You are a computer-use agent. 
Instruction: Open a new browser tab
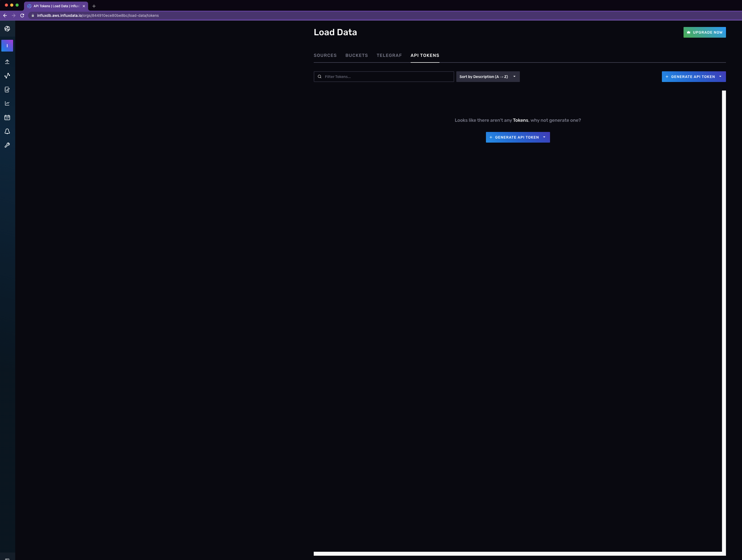tap(94, 6)
